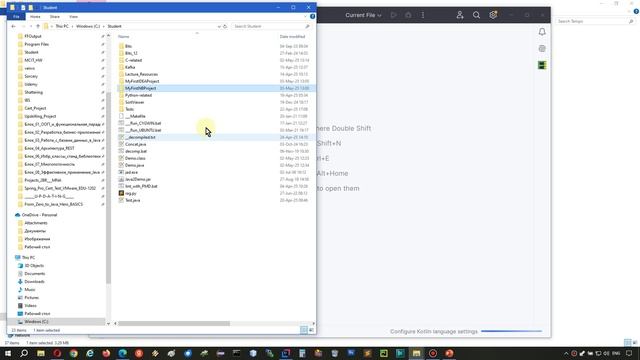640x360 pixels.
Task: Open address bar history dropdown
Action: click(x=219, y=26)
